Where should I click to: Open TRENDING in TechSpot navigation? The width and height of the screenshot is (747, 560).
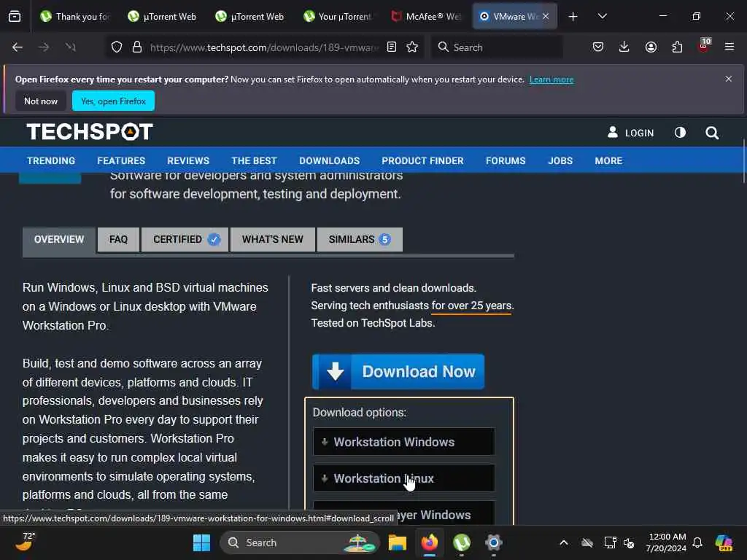click(51, 161)
